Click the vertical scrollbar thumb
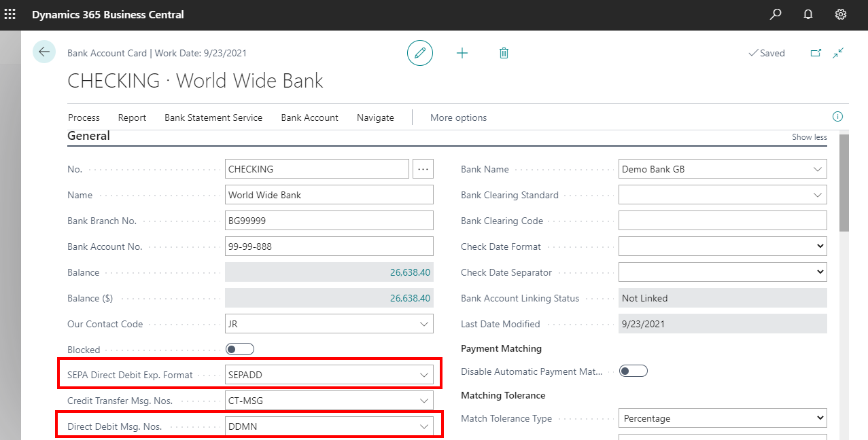 (x=844, y=183)
